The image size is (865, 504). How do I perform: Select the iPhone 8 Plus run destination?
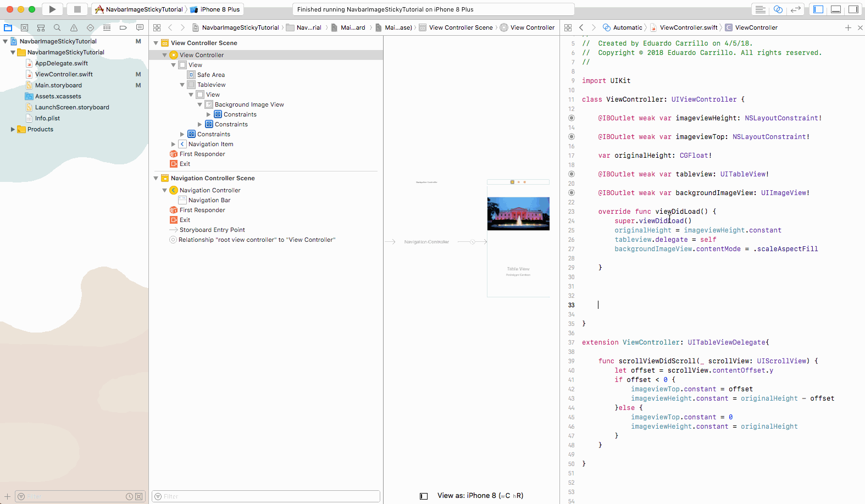tap(215, 9)
